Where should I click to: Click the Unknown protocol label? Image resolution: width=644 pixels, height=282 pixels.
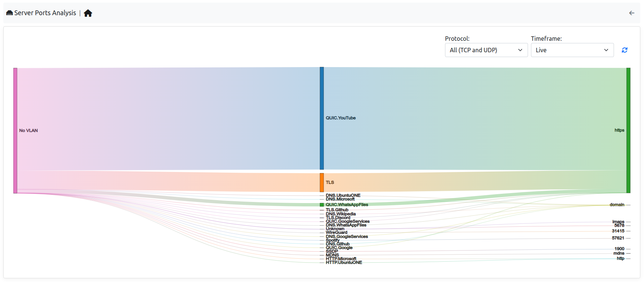[x=335, y=229]
